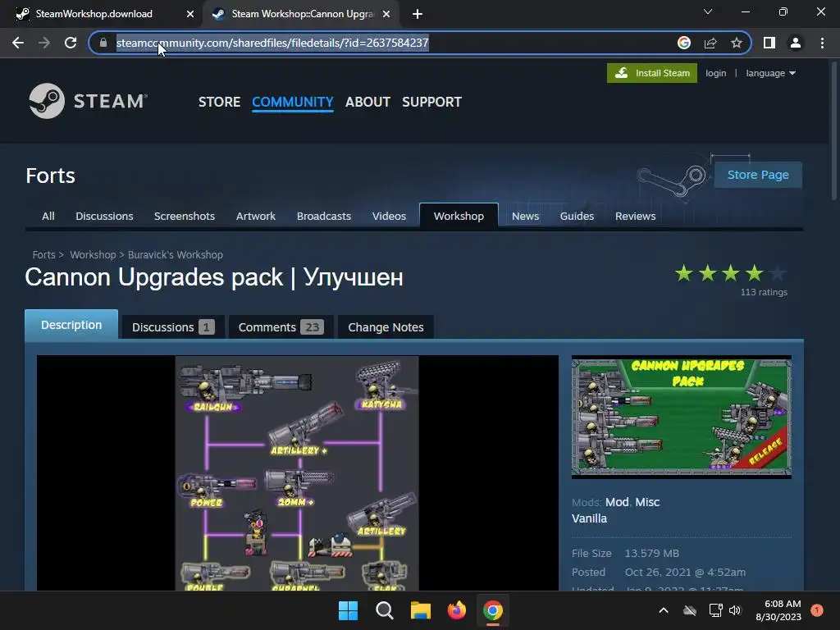Open the browser side panel icon
The height and width of the screenshot is (630, 840).
pyautogui.click(x=769, y=43)
